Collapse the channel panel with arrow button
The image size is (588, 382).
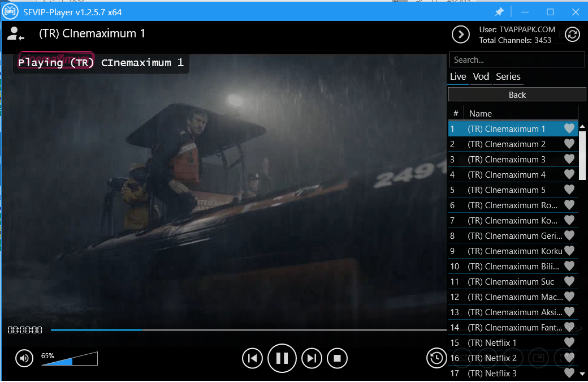[461, 35]
